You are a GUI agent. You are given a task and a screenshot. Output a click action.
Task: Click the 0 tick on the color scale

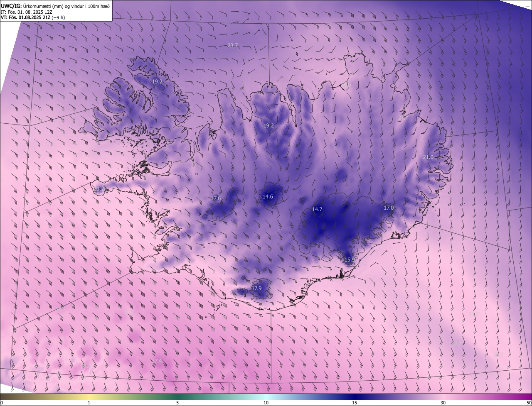coord(2,403)
